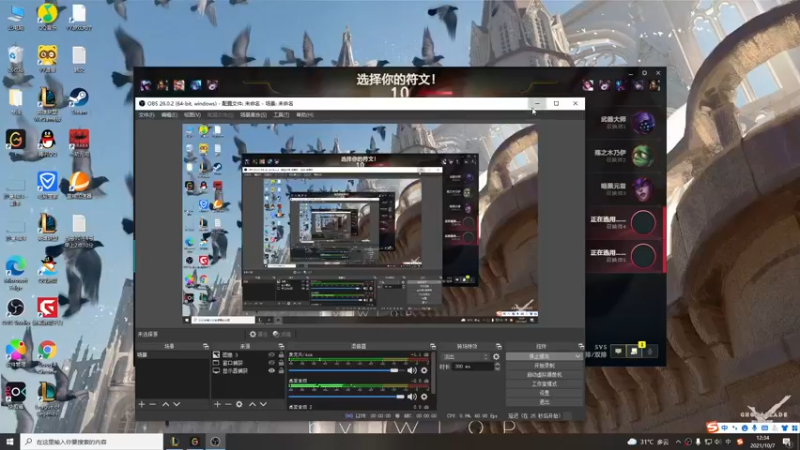The image size is (800, 450).
Task: Open the Microsoft Edge desktop icon
Action: (x=16, y=267)
